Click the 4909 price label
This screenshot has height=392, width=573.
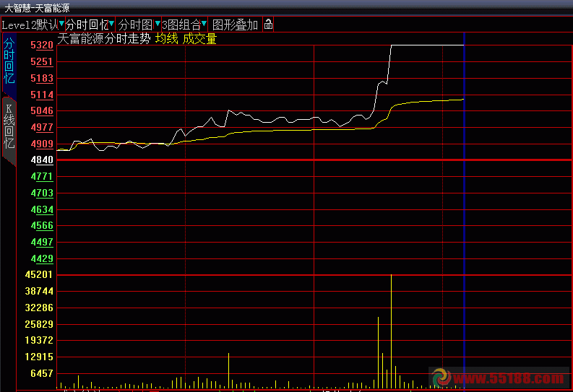(x=42, y=144)
